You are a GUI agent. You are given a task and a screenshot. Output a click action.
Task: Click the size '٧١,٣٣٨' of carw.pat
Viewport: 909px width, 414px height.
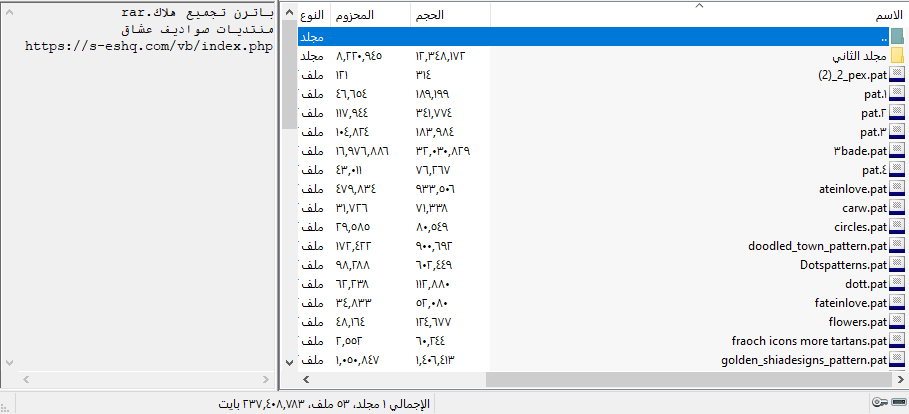(x=431, y=208)
